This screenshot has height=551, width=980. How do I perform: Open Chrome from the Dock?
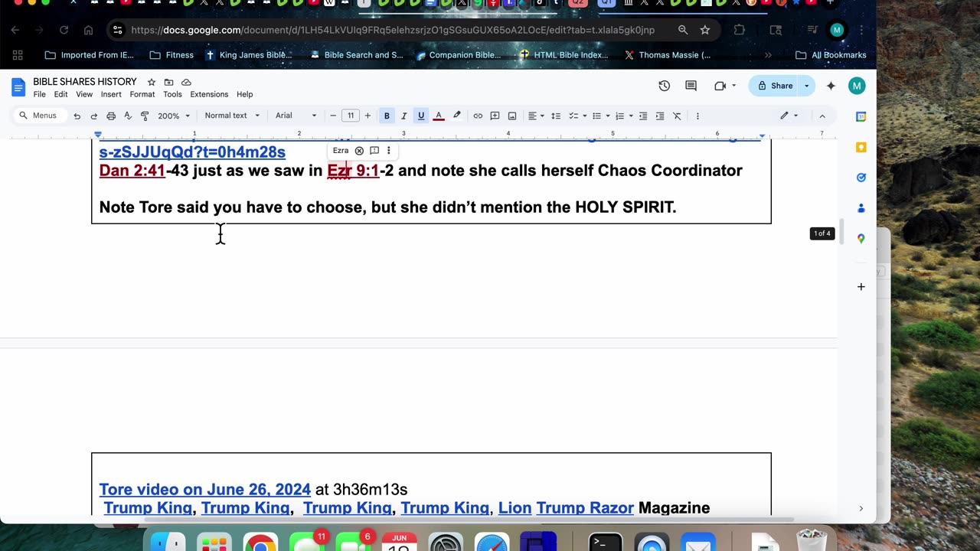[260, 542]
